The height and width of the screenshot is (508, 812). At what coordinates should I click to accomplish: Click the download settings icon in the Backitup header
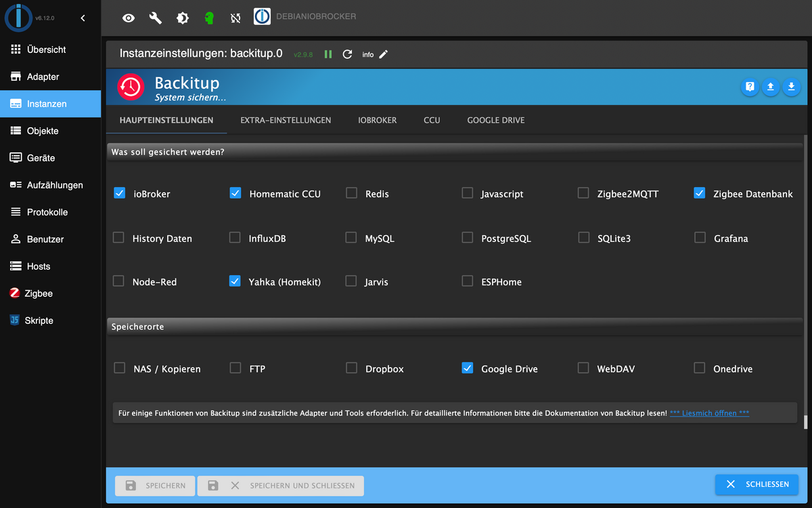791,87
